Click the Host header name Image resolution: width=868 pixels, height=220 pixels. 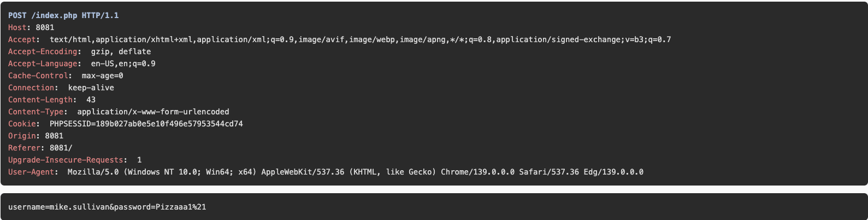[x=17, y=27]
